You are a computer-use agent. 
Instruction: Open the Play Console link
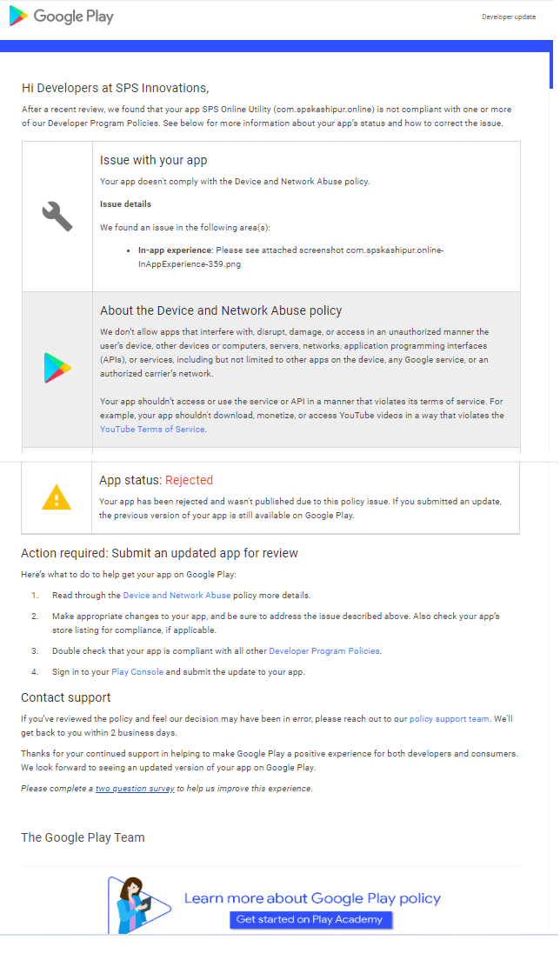pos(137,672)
